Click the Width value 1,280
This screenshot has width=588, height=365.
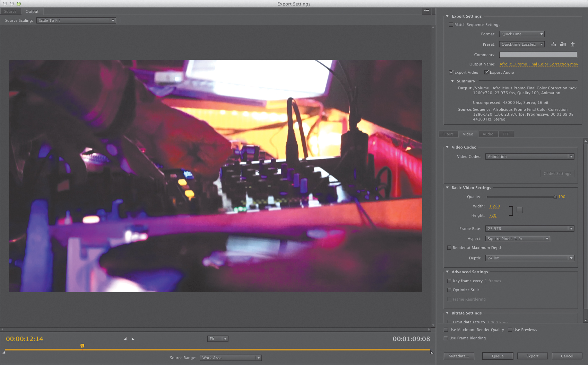pyautogui.click(x=495, y=206)
